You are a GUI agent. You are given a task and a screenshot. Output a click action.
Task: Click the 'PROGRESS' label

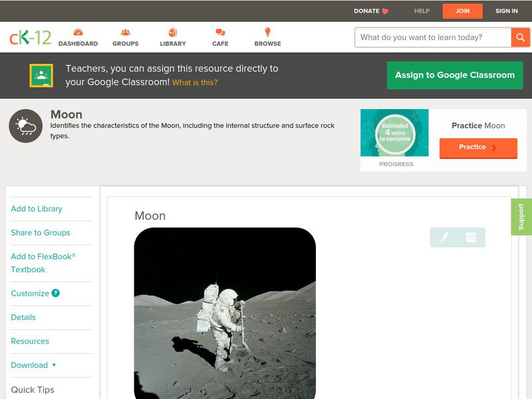pyautogui.click(x=396, y=164)
